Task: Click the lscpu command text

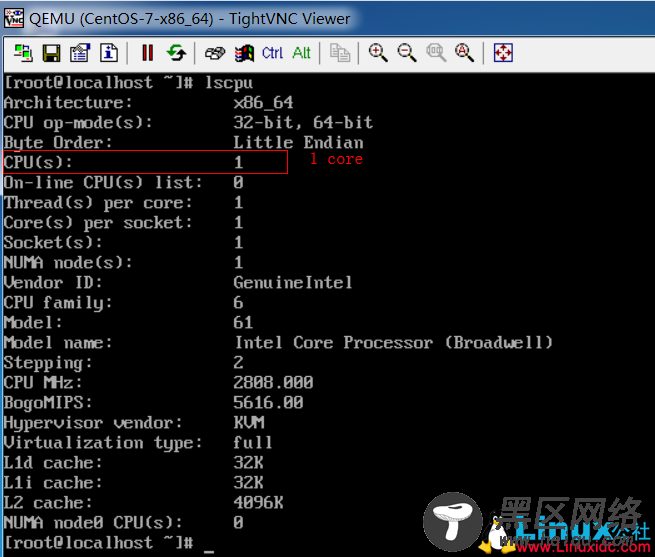Action: coord(229,82)
